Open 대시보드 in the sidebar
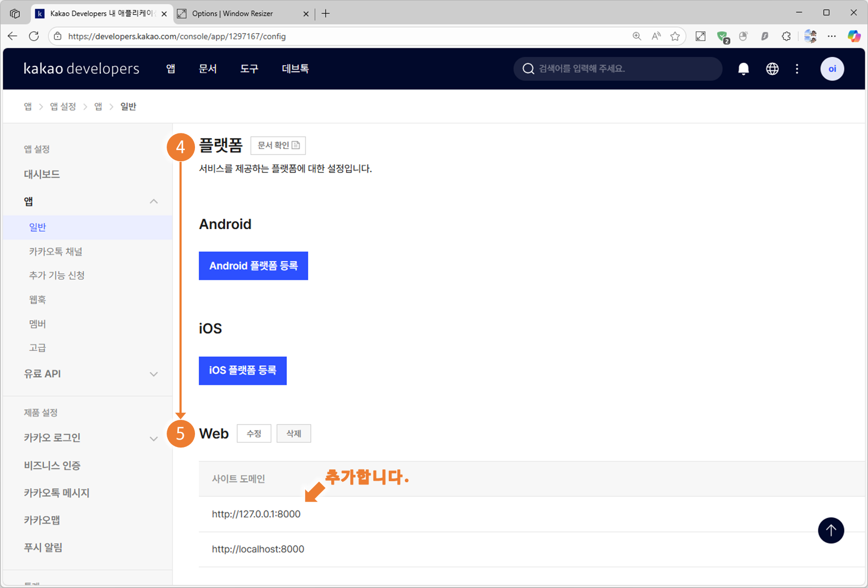 tap(42, 174)
